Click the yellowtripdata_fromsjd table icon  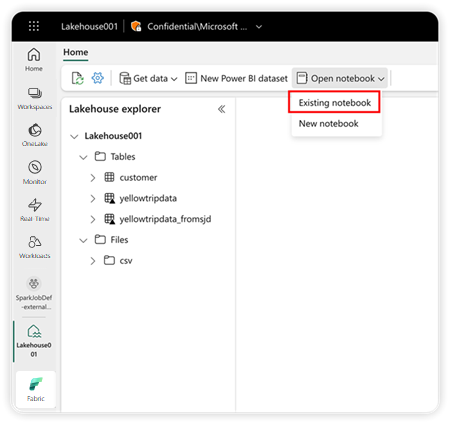109,219
